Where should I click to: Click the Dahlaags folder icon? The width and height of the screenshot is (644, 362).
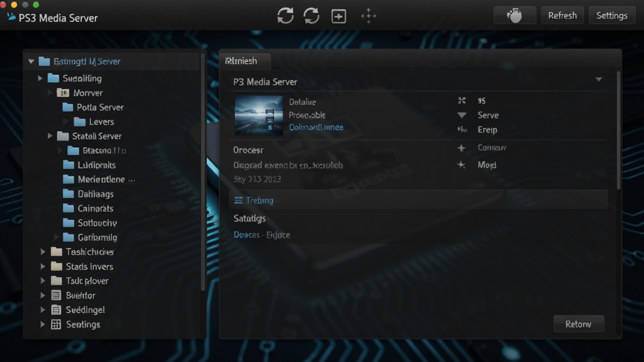[69, 194]
